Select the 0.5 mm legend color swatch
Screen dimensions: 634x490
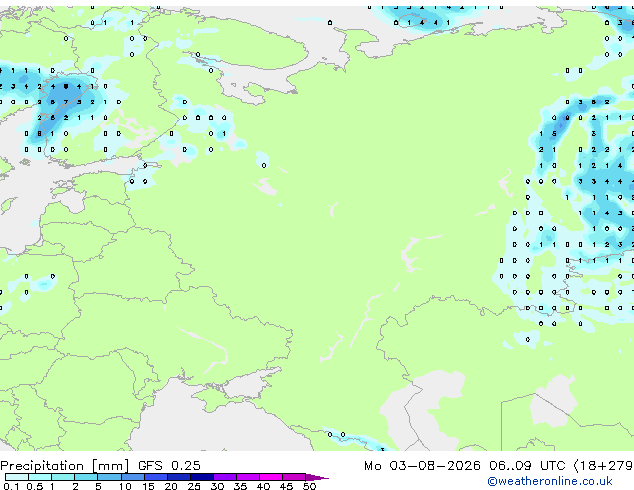40,477
